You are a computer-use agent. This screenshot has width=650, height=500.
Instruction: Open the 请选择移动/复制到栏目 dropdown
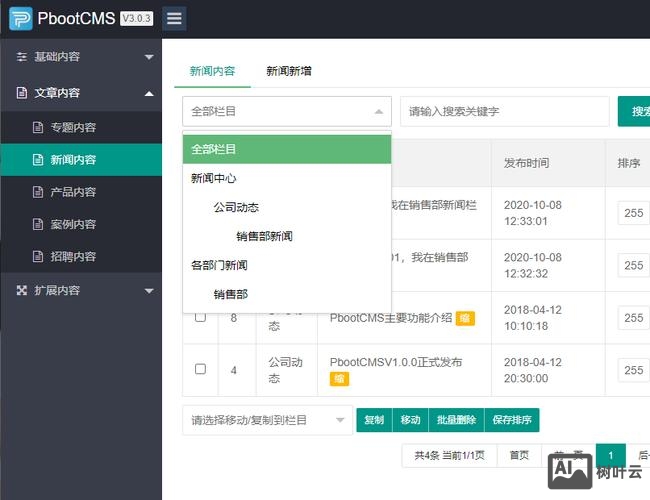[267, 420]
